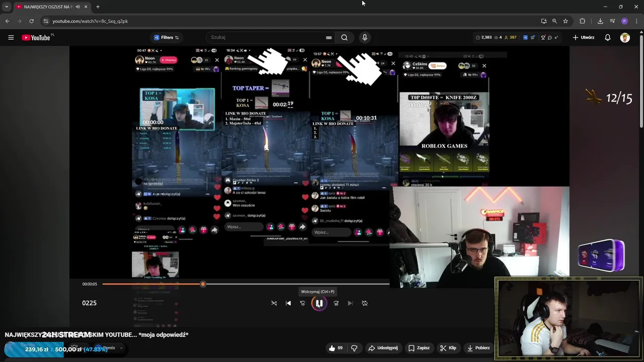Go back in browser history
The height and width of the screenshot is (362, 644).
(x=7, y=21)
